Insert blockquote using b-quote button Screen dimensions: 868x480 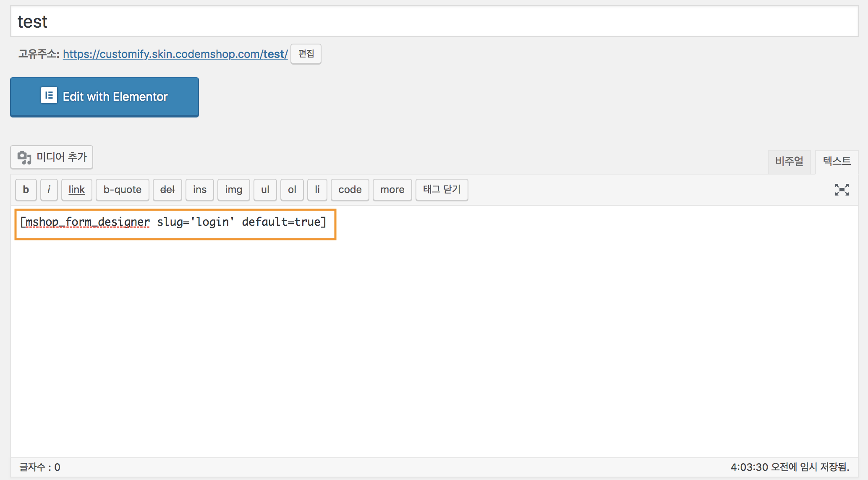click(123, 190)
